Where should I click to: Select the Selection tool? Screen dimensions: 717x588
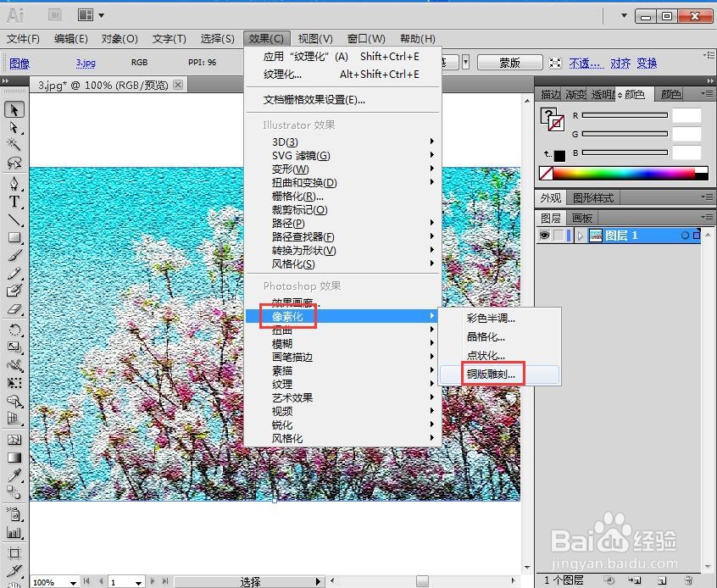(x=14, y=108)
